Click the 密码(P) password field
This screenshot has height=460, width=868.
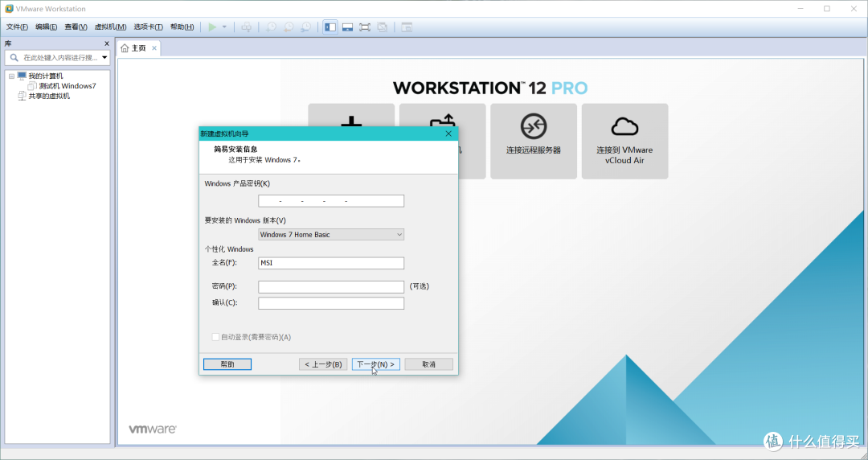click(x=331, y=286)
